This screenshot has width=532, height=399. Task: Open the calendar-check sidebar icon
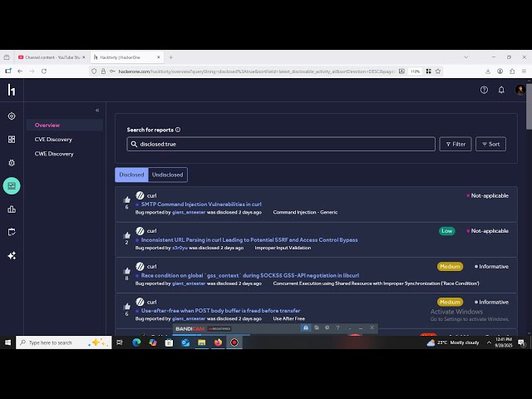point(12,232)
